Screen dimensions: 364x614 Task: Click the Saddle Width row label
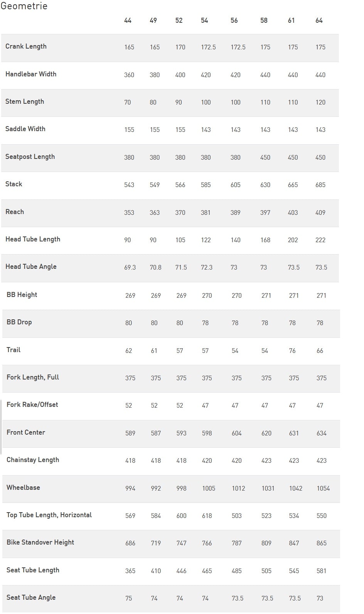pos(25,129)
